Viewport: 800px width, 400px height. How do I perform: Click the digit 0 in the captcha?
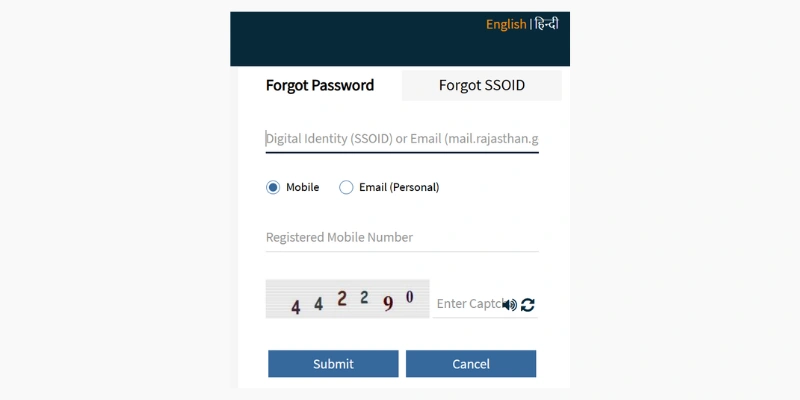pos(410,297)
